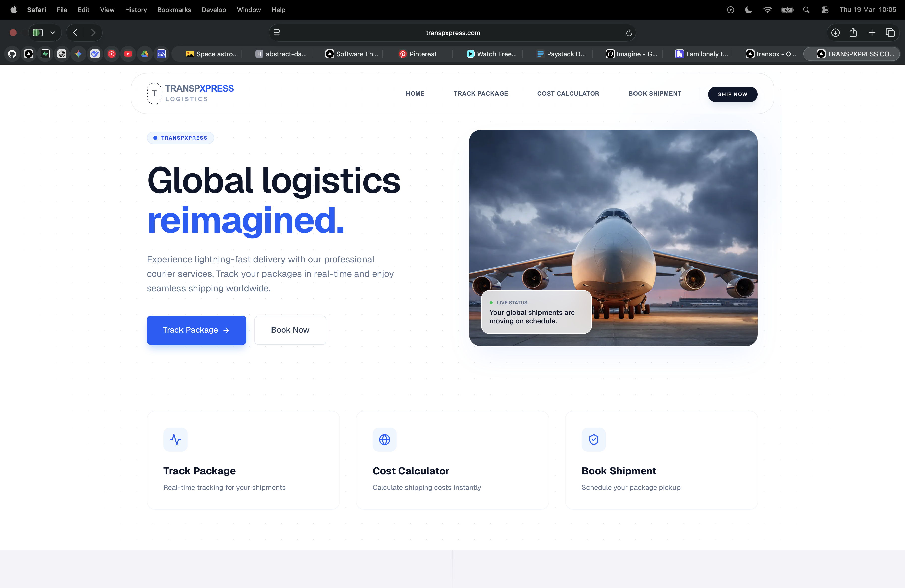Screen dimensions: 905x588
Task: Toggle dark mode via the moon menu bar icon
Action: (748, 10)
